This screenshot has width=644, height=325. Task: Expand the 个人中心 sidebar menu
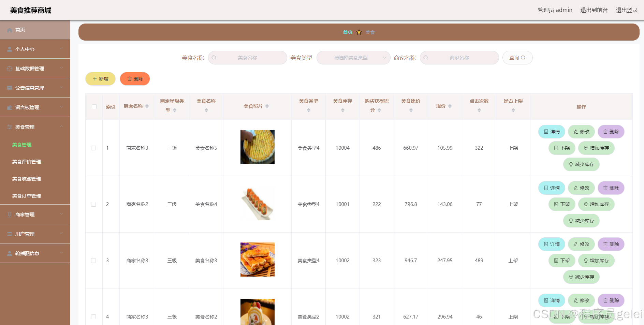pyautogui.click(x=35, y=49)
